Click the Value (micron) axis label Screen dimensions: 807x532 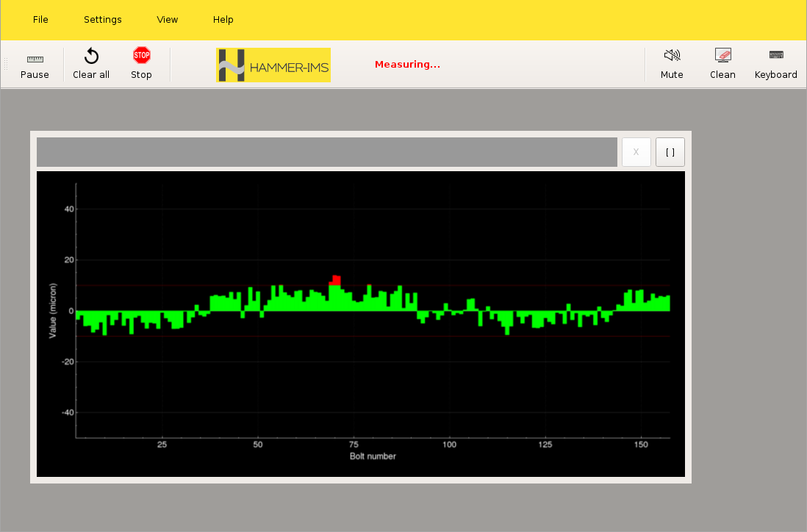click(53, 311)
